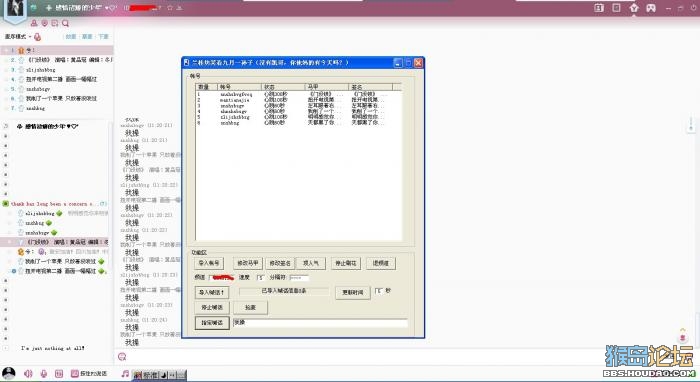Select account row 4 in tool list
700x382 pixels.
pos(298,111)
